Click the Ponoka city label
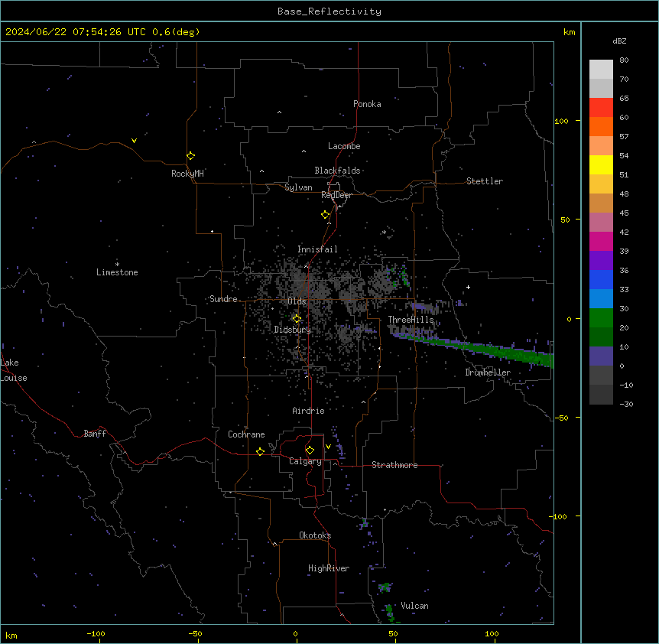Viewport: 659px width, 644px height. point(367,104)
